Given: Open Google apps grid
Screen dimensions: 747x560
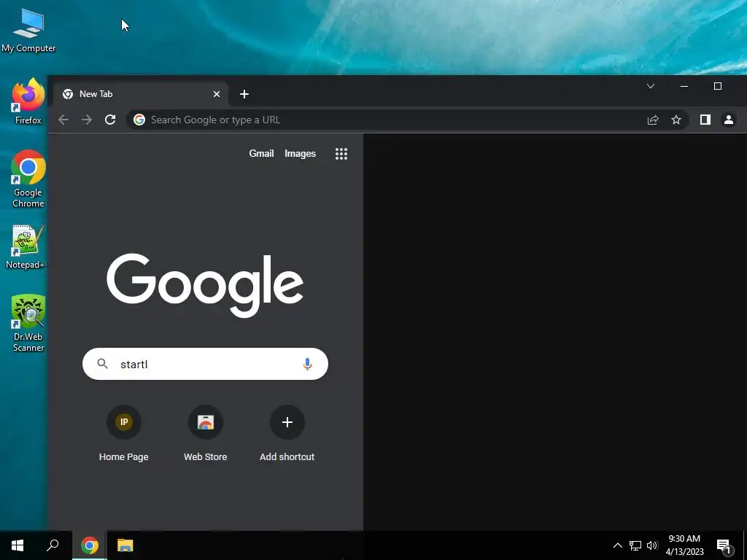Looking at the screenshot, I should [341, 153].
